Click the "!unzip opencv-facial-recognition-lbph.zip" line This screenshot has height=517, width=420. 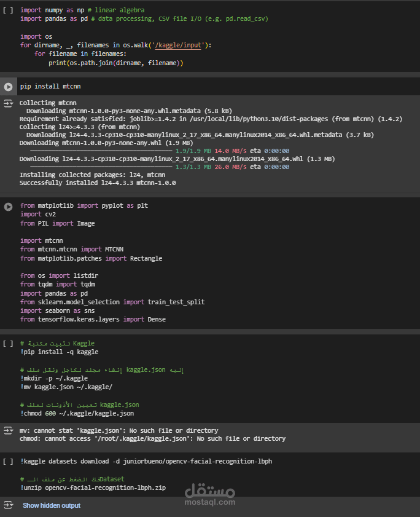[93, 487]
